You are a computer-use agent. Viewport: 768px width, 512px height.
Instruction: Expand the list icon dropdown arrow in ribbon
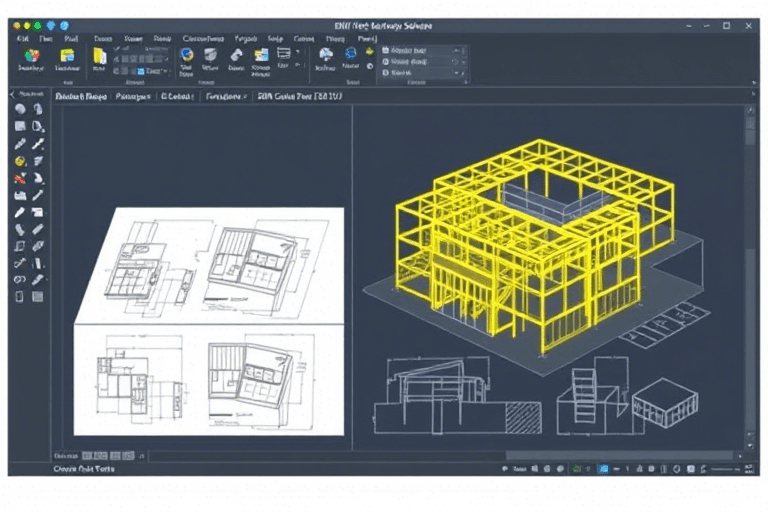(x=297, y=52)
